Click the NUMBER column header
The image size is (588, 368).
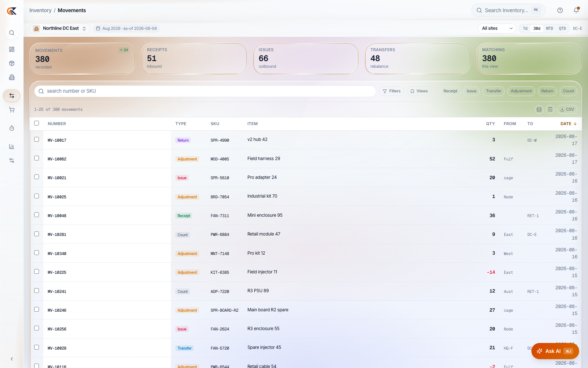click(57, 124)
